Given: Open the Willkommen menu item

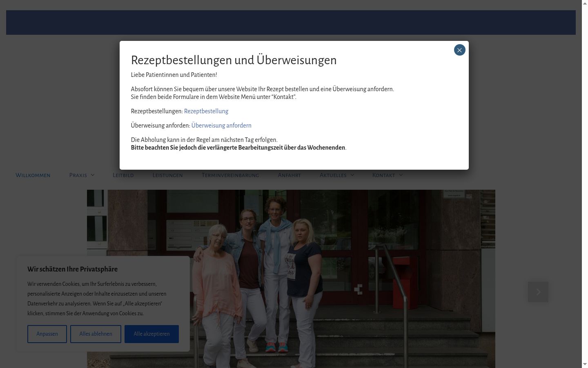Looking at the screenshot, I should pyautogui.click(x=33, y=175).
